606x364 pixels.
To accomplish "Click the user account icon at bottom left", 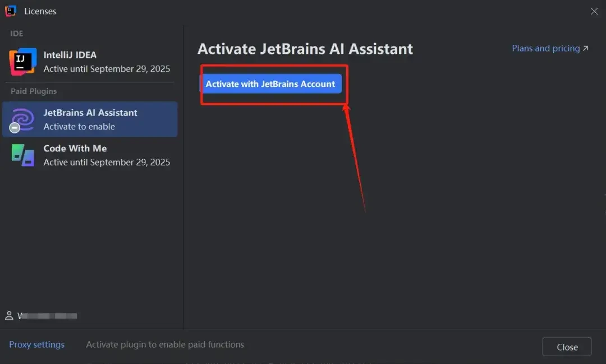I will click(x=9, y=316).
